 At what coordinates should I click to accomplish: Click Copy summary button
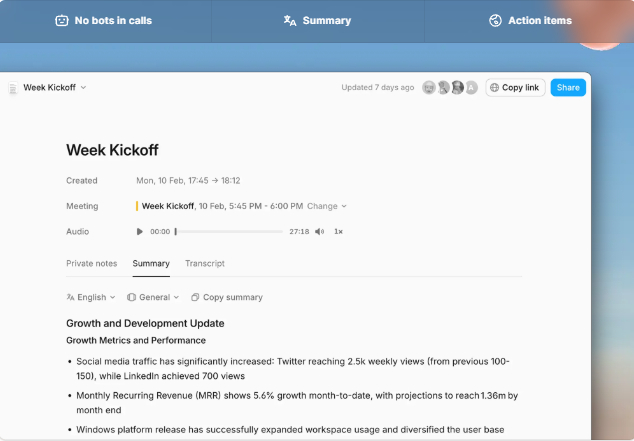(x=227, y=297)
